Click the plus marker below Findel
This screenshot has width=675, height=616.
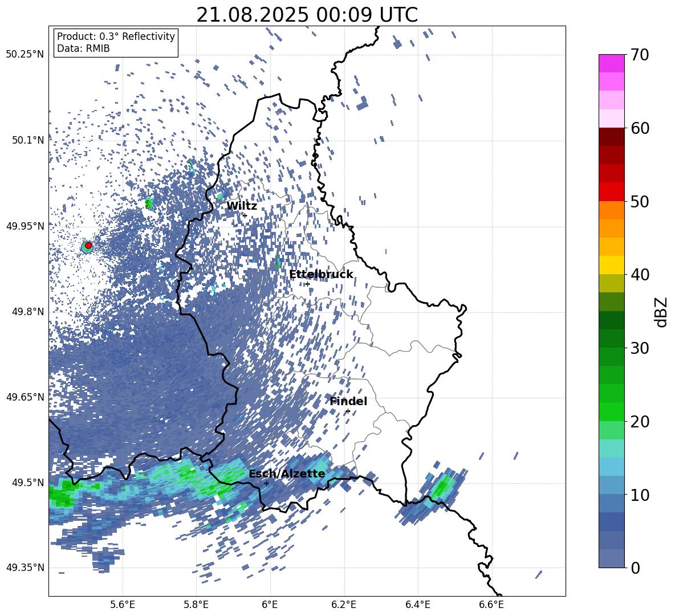click(347, 411)
